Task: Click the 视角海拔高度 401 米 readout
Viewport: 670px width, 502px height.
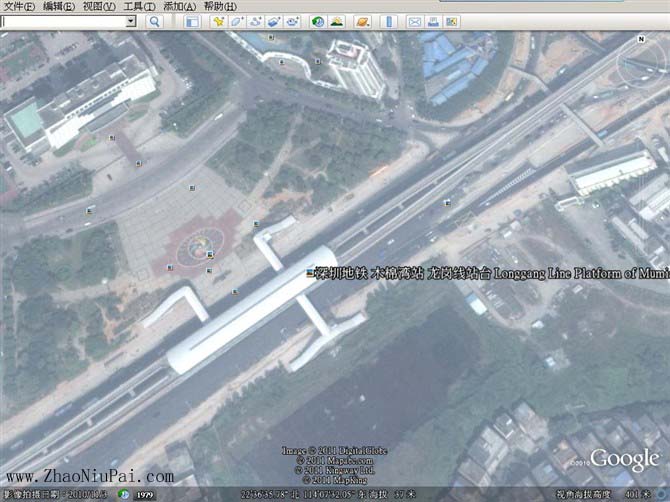Action: [603, 495]
